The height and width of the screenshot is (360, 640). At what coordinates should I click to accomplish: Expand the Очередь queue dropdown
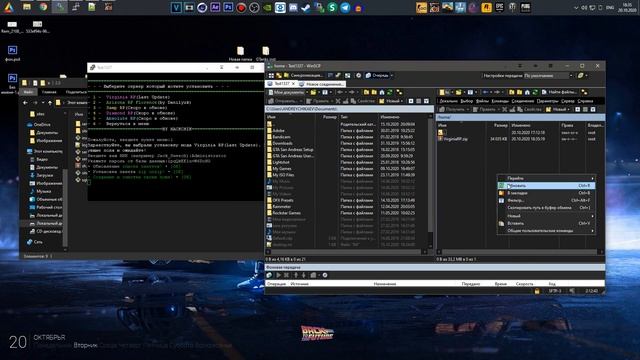click(392, 76)
